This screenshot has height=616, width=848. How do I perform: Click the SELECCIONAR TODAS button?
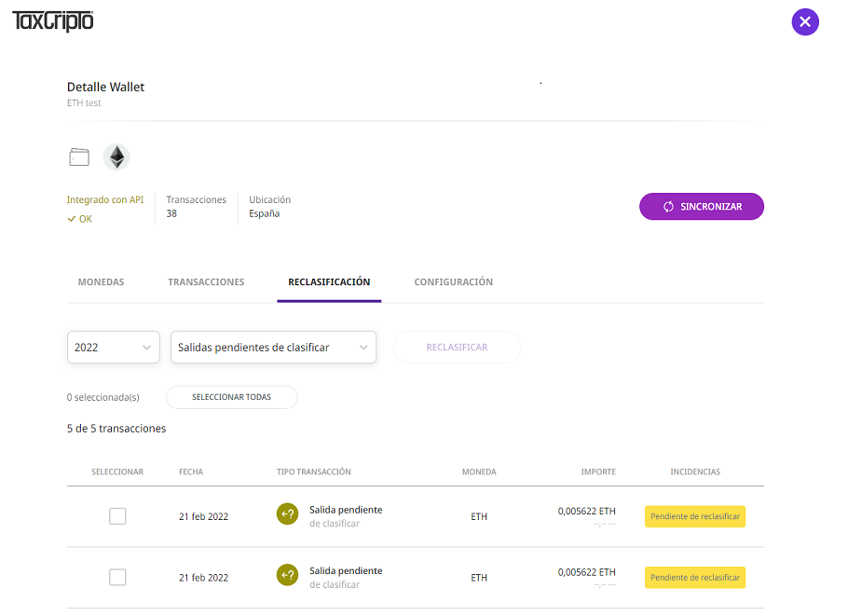[x=231, y=397]
